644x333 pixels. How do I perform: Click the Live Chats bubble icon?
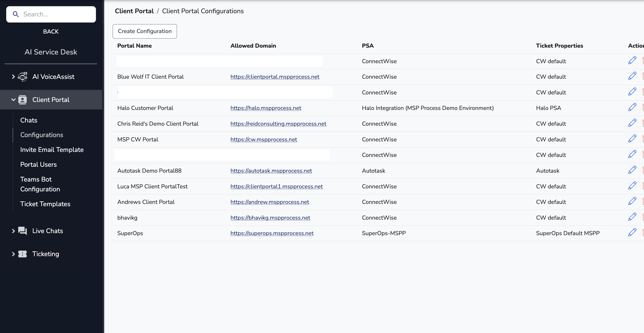pos(23,231)
